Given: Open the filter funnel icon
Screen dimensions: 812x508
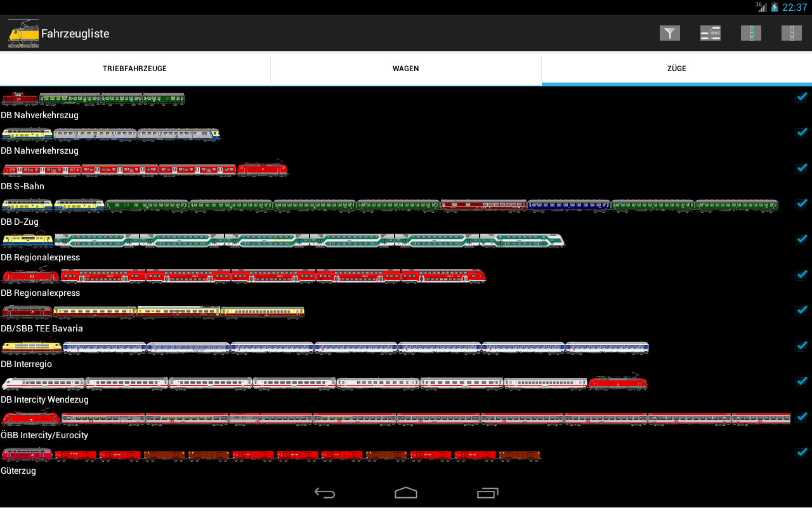Looking at the screenshot, I should point(670,33).
